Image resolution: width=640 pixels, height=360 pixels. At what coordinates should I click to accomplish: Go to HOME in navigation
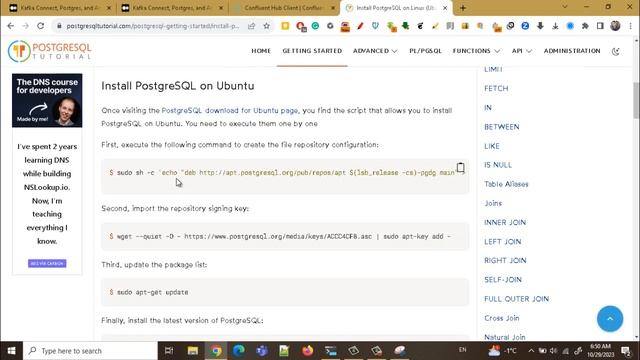pos(261,51)
